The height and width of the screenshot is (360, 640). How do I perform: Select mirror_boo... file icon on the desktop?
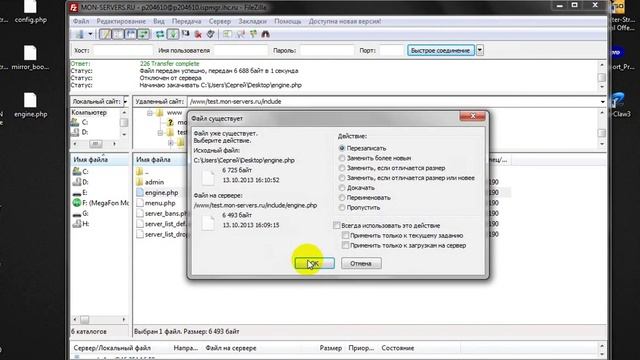point(31,58)
